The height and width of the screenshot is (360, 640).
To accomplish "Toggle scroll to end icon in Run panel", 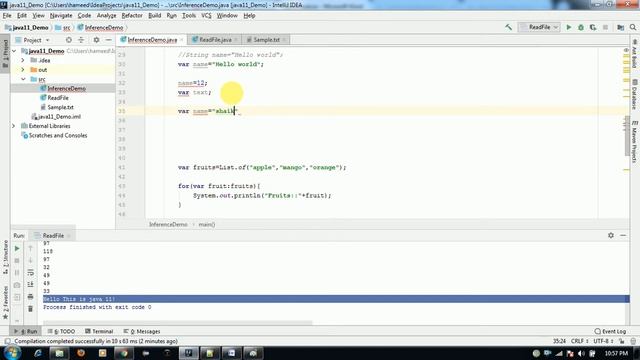I will (30, 284).
